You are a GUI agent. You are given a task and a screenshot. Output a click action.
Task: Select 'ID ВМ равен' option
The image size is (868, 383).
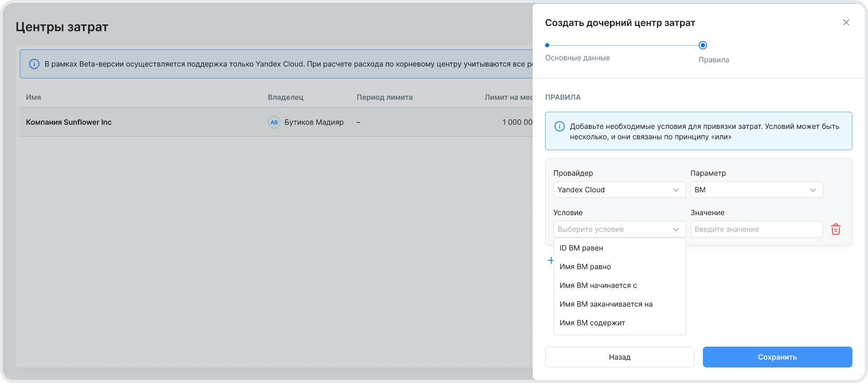click(581, 248)
